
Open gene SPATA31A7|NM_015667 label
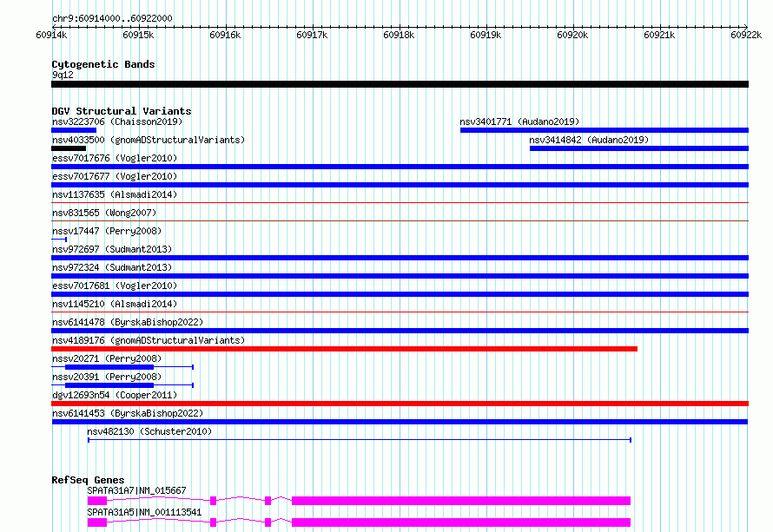coord(136,490)
